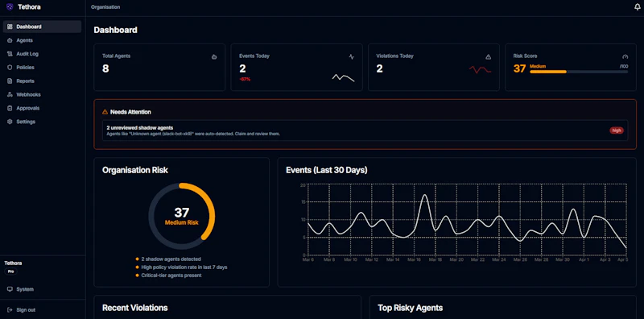Go to Webhooks
The width and height of the screenshot is (644, 319).
[x=43, y=94]
